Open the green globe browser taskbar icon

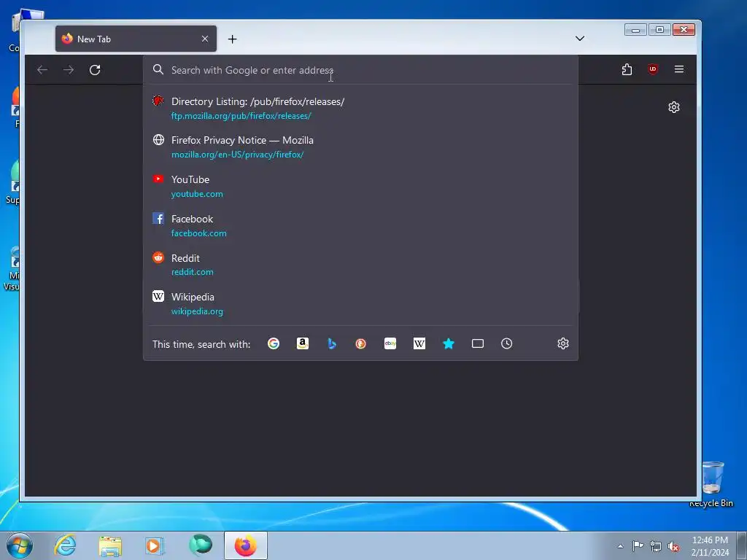pos(200,545)
